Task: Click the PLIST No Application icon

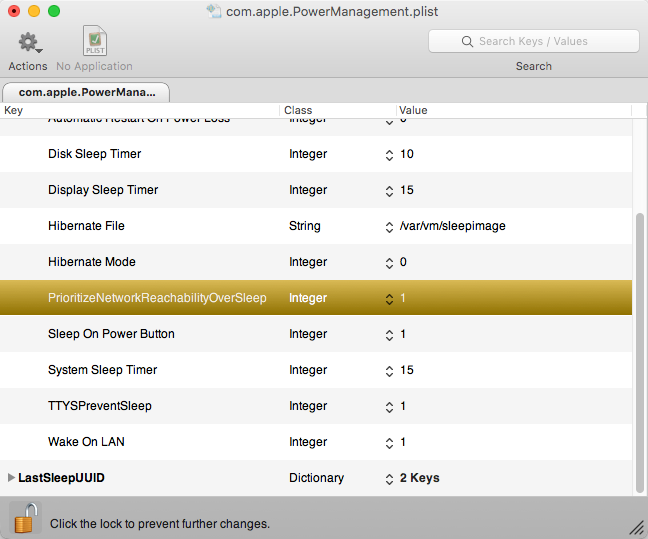Action: coord(95,41)
